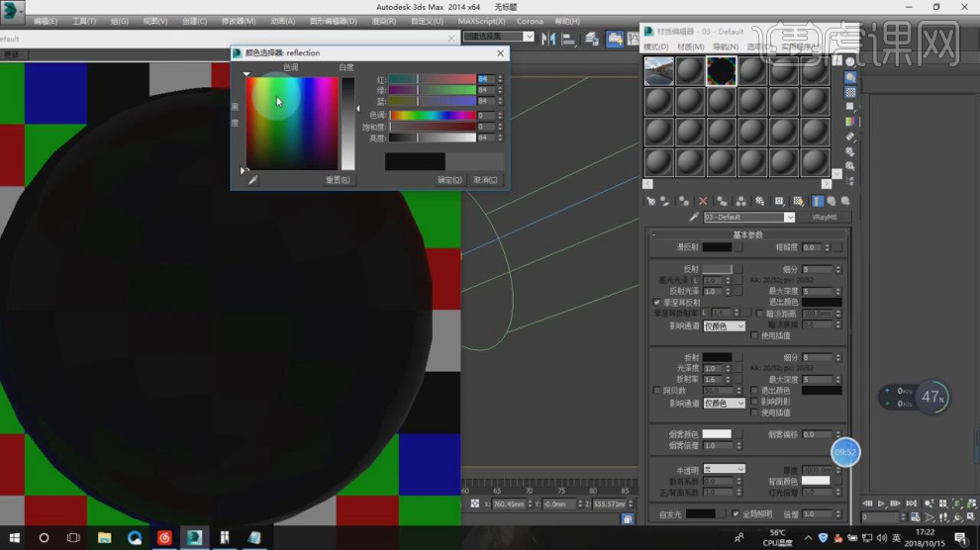
Task: Click Put to Library icon
Action: click(x=759, y=201)
